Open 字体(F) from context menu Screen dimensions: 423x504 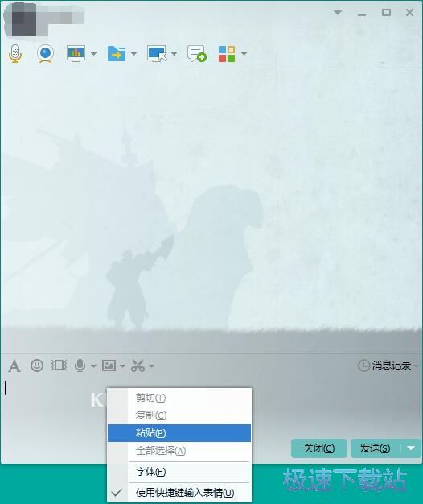point(179,472)
